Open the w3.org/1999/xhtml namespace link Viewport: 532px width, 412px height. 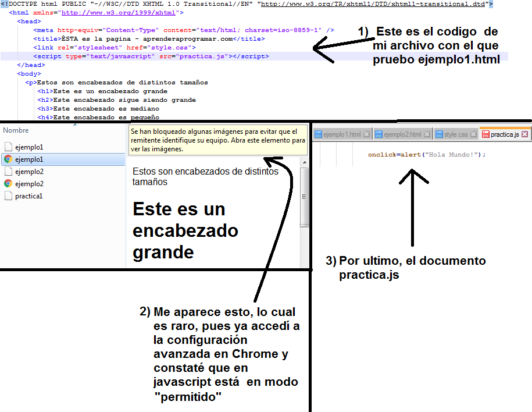click(119, 13)
